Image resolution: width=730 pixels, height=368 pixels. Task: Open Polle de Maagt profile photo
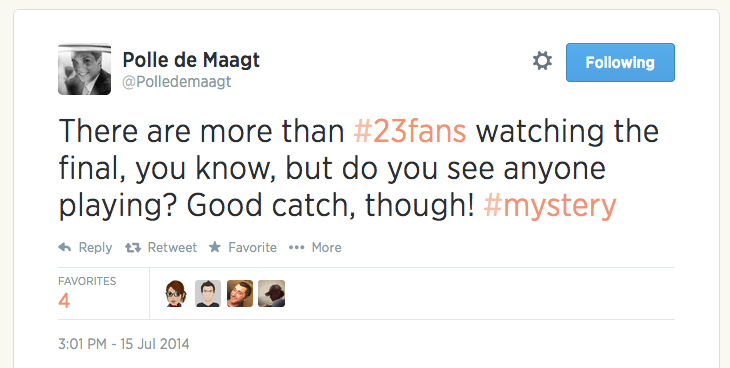point(84,69)
